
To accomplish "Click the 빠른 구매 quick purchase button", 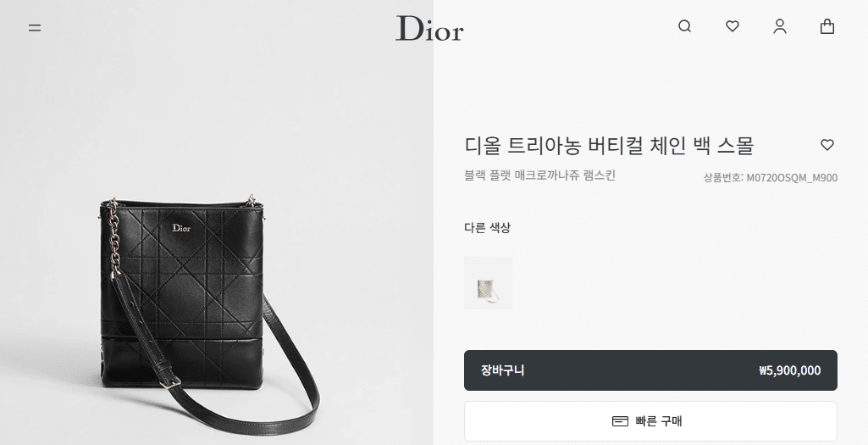I will pyautogui.click(x=650, y=422).
